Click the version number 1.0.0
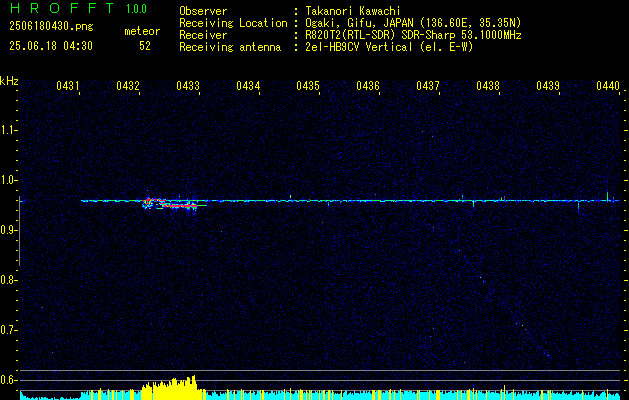The image size is (629, 400). point(136,9)
